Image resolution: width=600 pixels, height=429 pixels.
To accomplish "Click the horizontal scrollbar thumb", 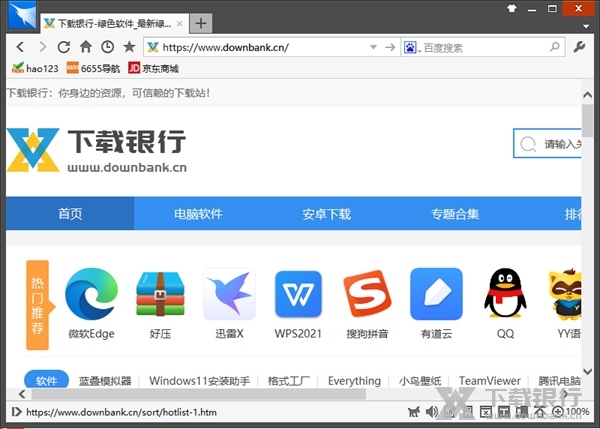I will click(199, 394).
